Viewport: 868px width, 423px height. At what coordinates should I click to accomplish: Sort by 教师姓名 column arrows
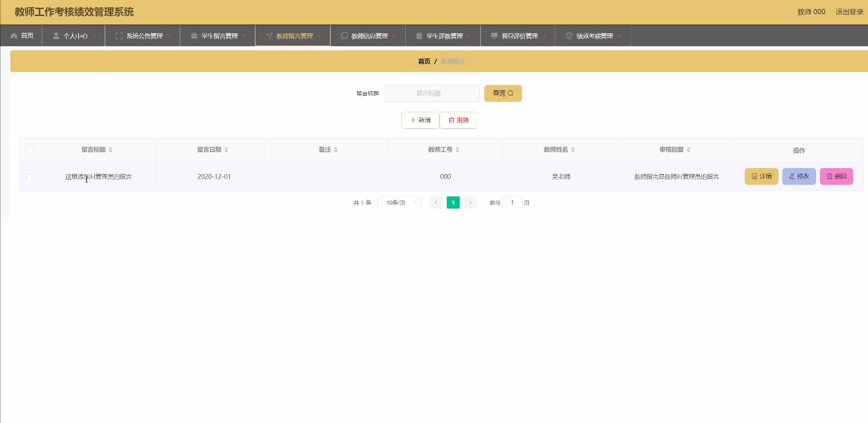pyautogui.click(x=573, y=150)
